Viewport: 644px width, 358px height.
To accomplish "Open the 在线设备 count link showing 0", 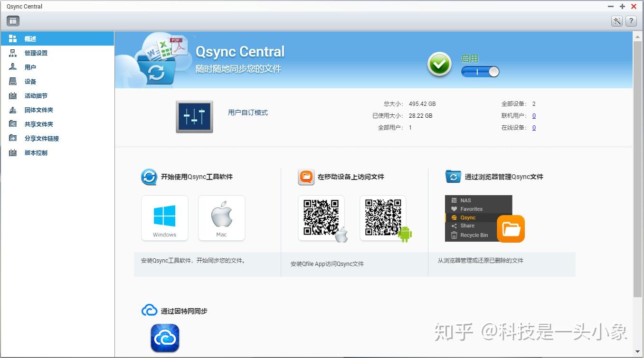I will 534,127.
